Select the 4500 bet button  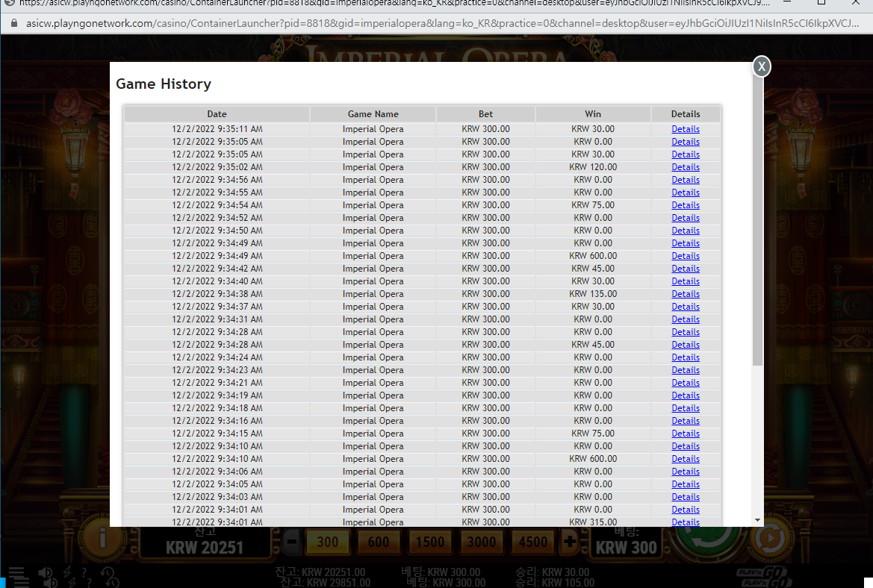point(532,542)
